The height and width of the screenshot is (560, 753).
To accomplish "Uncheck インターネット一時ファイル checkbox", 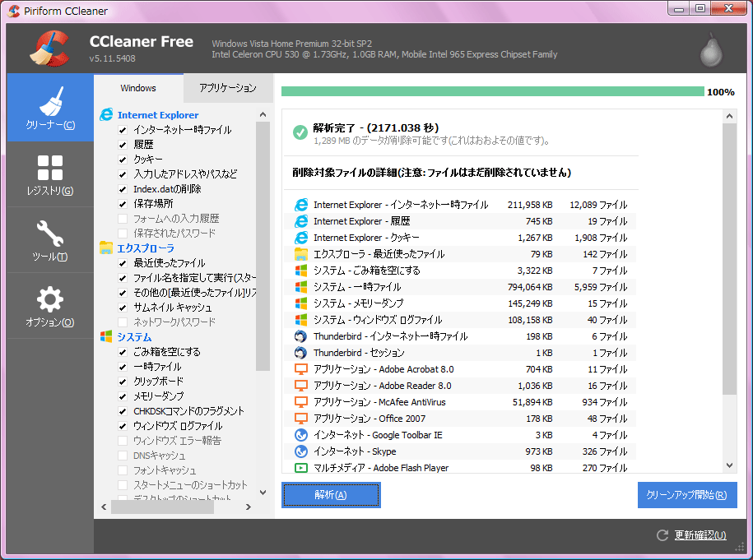I will click(x=123, y=130).
